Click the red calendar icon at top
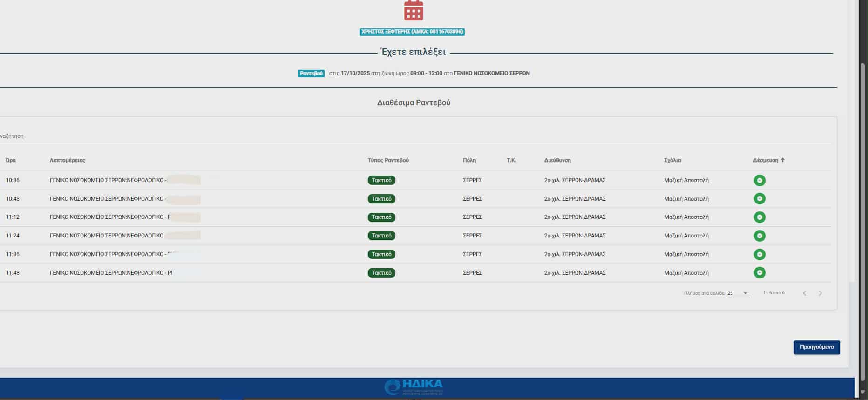Viewport: 868px width, 400px height. pos(413,10)
